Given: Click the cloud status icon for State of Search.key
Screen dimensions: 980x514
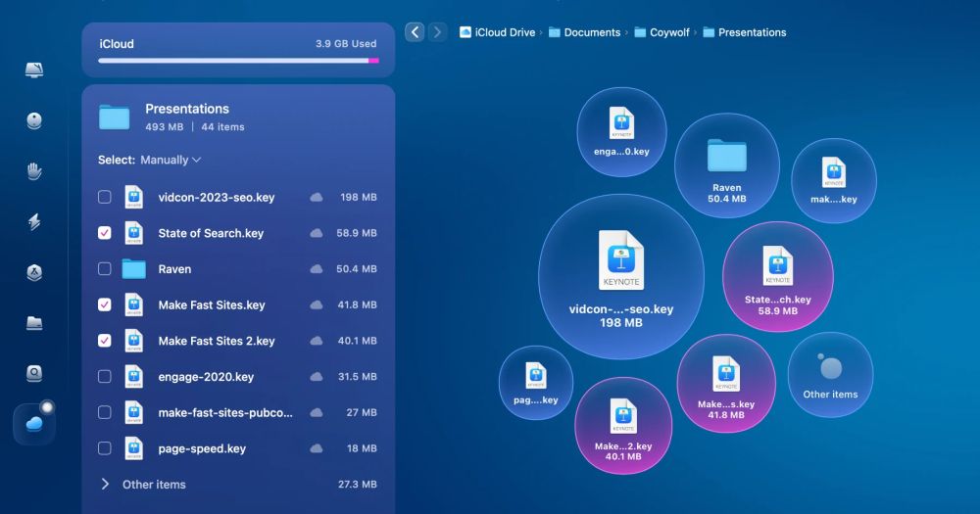Looking at the screenshot, I should click(x=317, y=233).
